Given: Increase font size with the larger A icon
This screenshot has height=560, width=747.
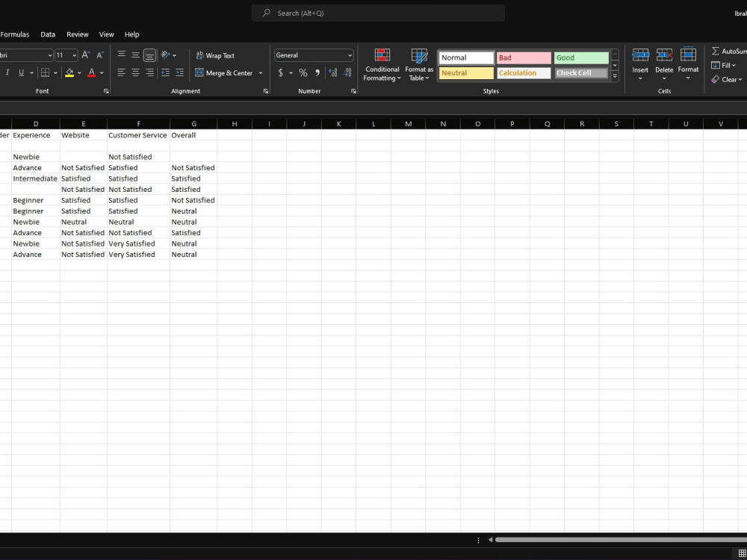Looking at the screenshot, I should [85, 55].
